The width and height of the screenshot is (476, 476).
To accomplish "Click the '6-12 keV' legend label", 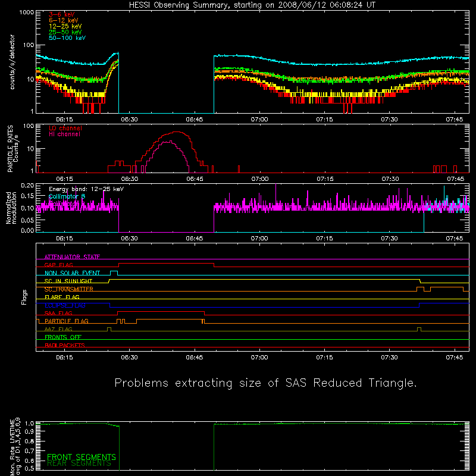I will point(64,20).
